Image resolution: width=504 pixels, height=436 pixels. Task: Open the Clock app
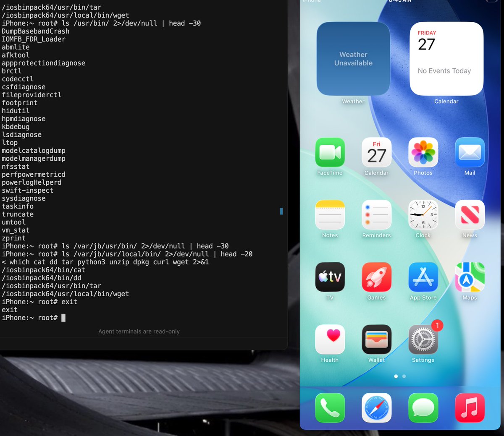coord(423,215)
